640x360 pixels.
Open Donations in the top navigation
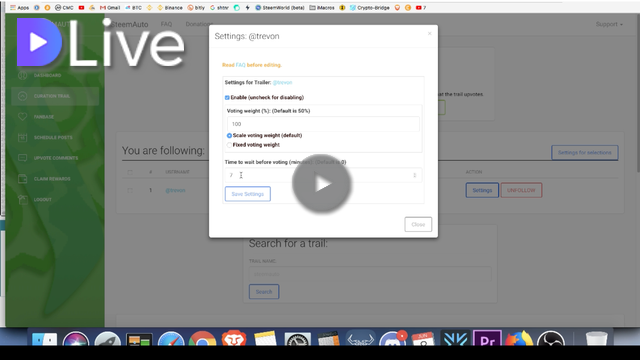tap(199, 24)
